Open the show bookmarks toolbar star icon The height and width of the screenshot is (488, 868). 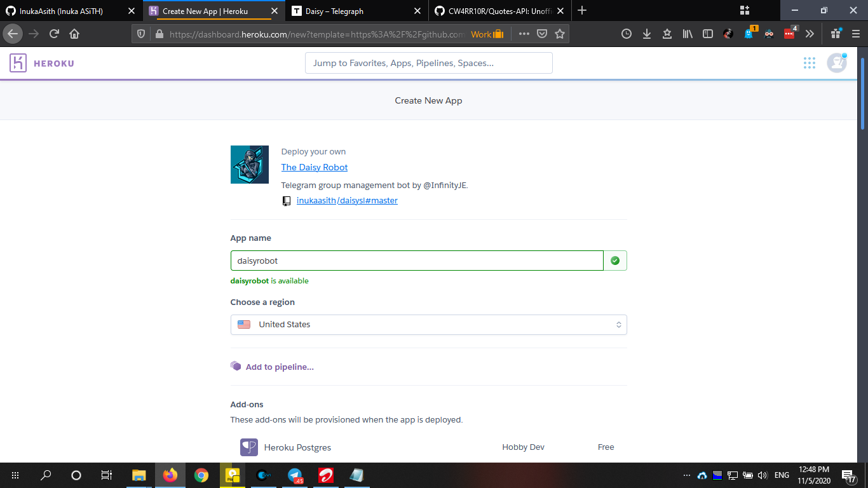click(667, 34)
